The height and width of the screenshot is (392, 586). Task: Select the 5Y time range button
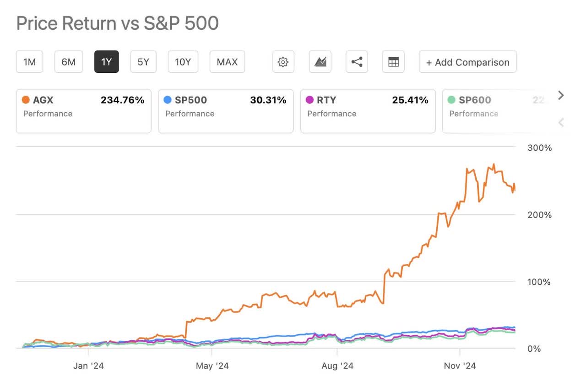tap(143, 62)
